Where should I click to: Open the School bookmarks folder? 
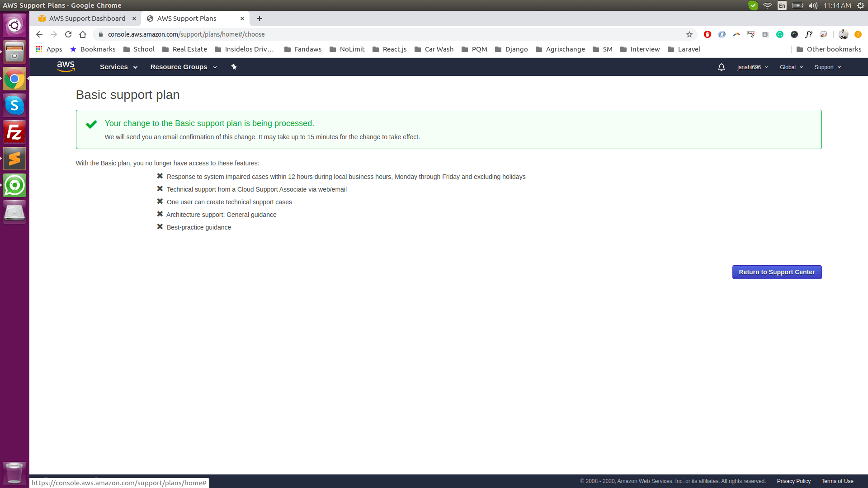[x=139, y=49]
